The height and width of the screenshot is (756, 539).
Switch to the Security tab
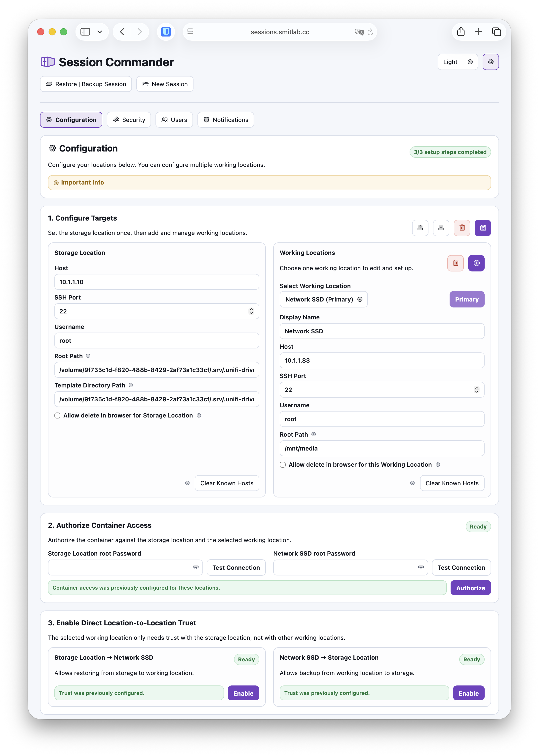click(129, 120)
